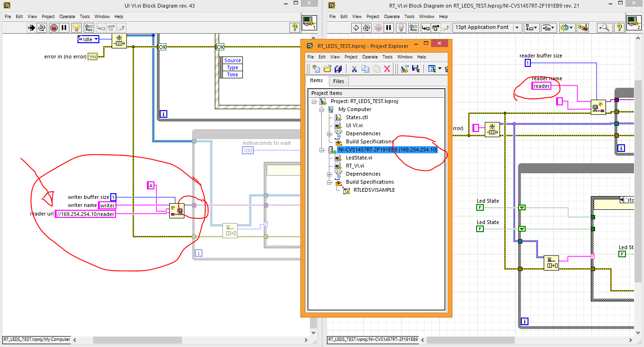Viewport: 644px width, 347px height.
Task: Switch to Files tab in Project Explorer
Action: tap(338, 81)
